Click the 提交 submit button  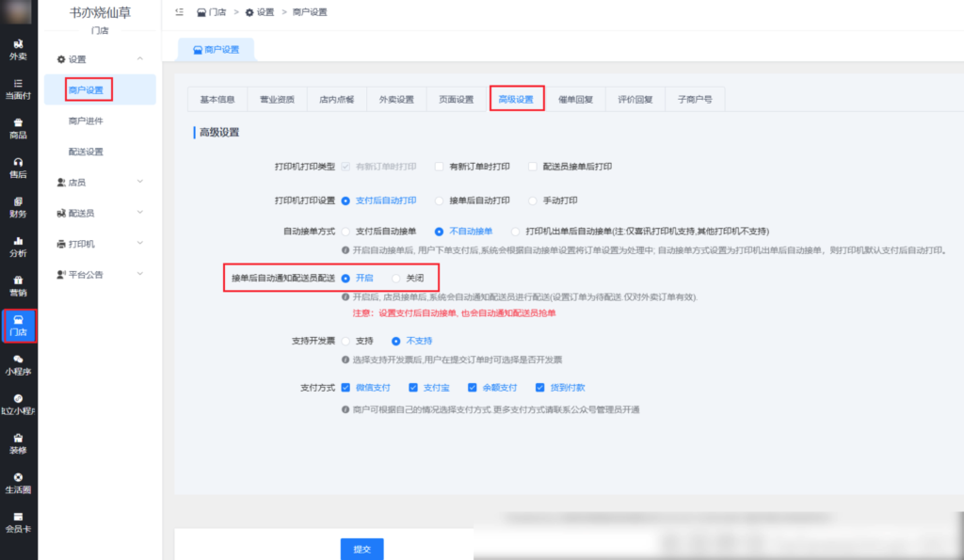point(362,549)
